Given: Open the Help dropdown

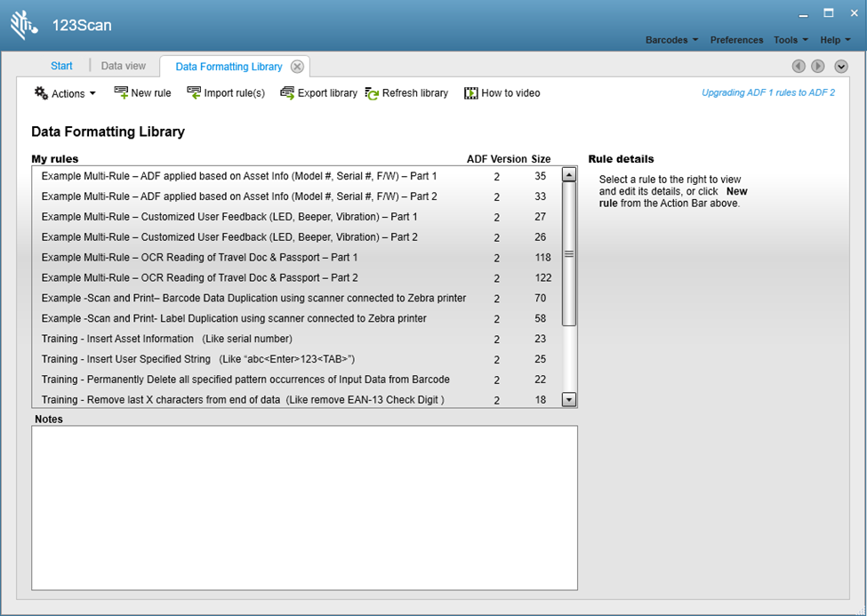Looking at the screenshot, I should point(832,40).
